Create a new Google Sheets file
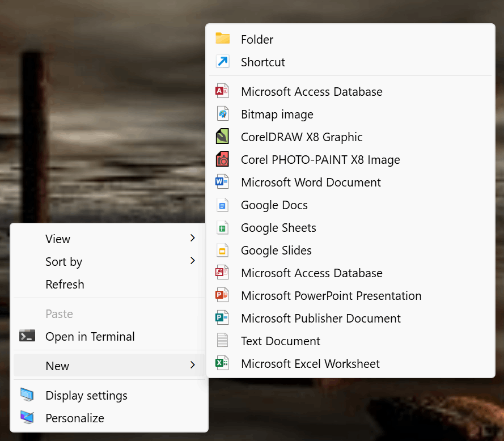This screenshot has height=441, width=504. tap(350, 227)
